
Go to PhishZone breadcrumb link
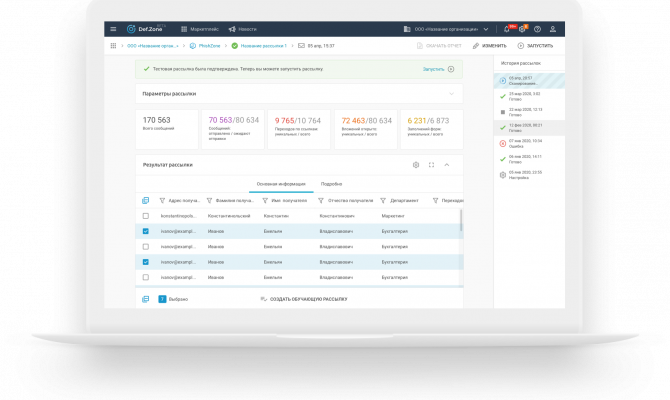(206, 46)
